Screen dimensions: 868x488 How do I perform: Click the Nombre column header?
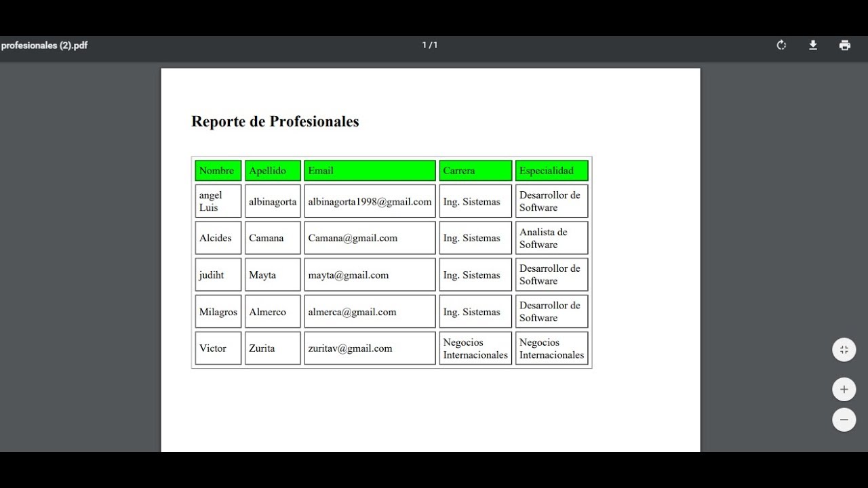(218, 171)
